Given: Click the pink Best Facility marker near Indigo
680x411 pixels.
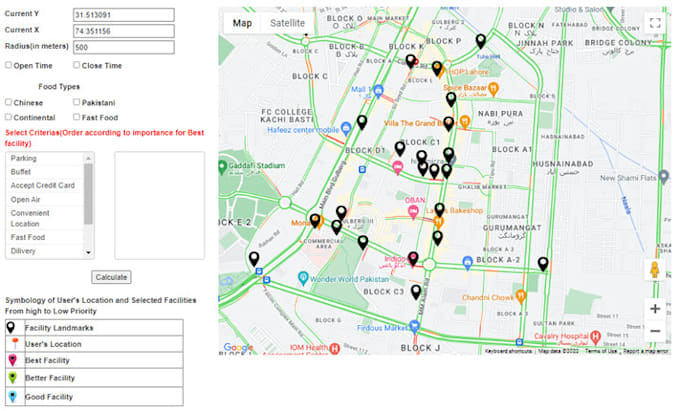Looking at the screenshot, I should tap(413, 259).
